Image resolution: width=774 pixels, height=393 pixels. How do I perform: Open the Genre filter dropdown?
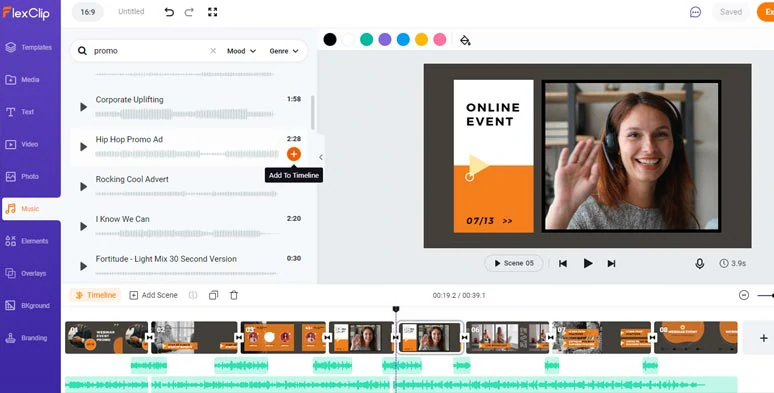tap(284, 51)
